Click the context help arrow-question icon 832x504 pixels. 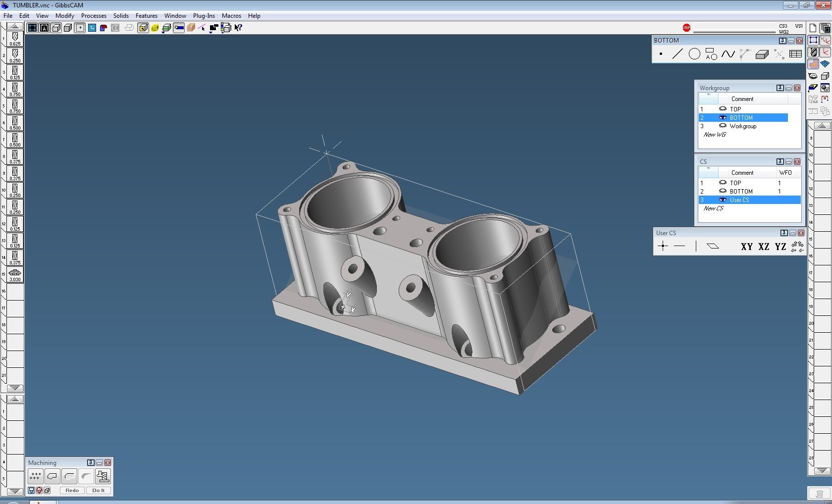[x=238, y=28]
